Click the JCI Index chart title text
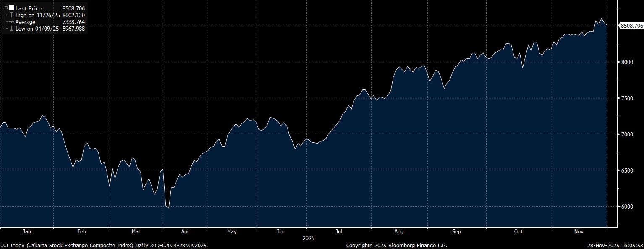This screenshot has width=644, height=249. tap(104, 245)
